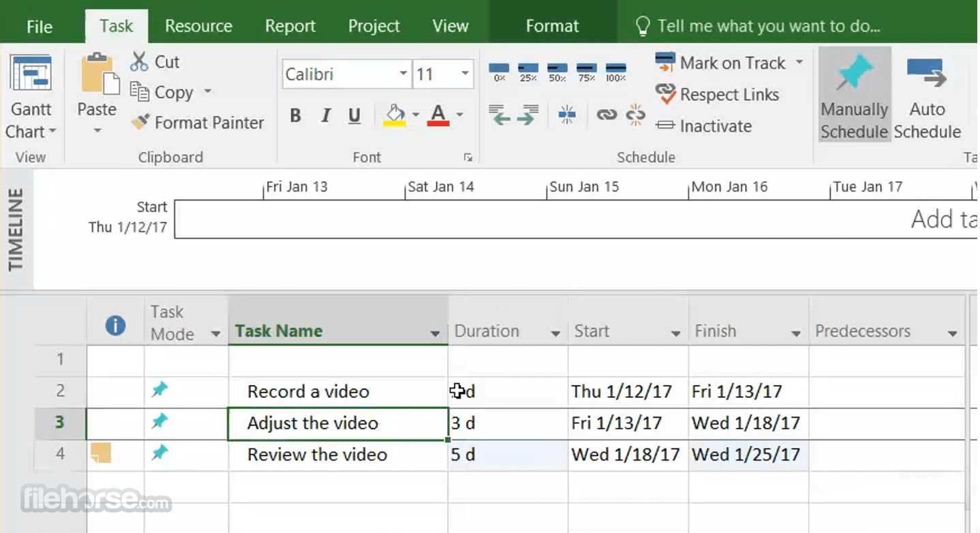Mark task 100% complete
The height and width of the screenshot is (533, 980).
point(616,72)
